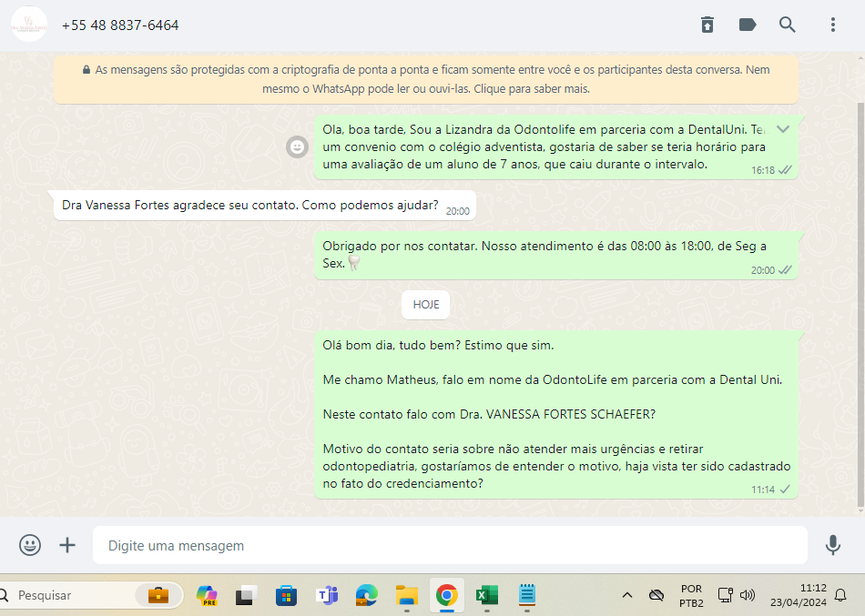The image size is (865, 616).
Task: Search messages using the magnifier icon
Action: pos(788,25)
